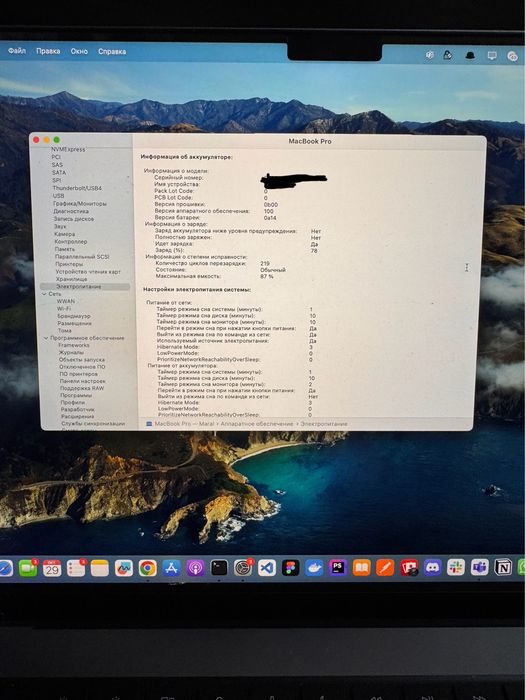This screenshot has height=700, width=525.
Task: Select Принтеры in the sidebar
Action: [69, 264]
